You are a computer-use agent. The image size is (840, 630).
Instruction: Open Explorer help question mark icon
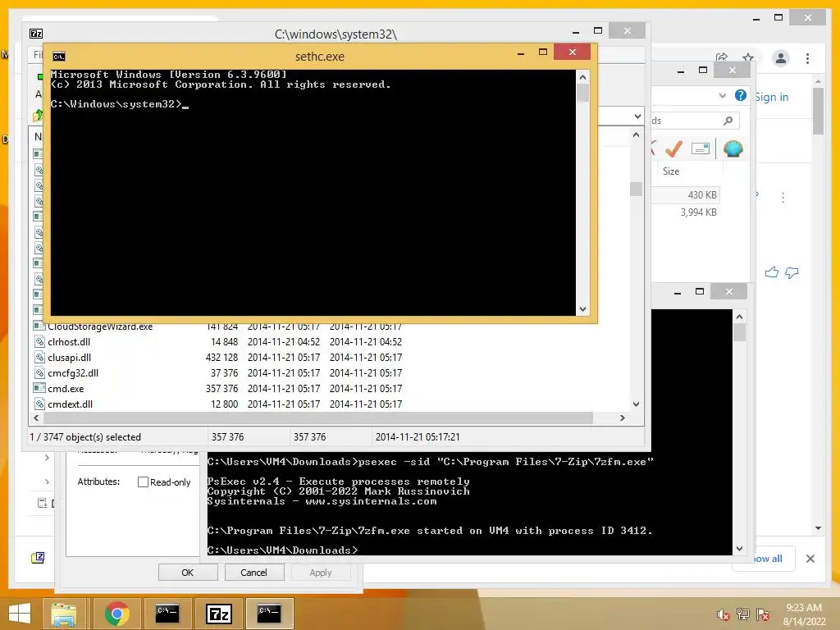point(741,95)
